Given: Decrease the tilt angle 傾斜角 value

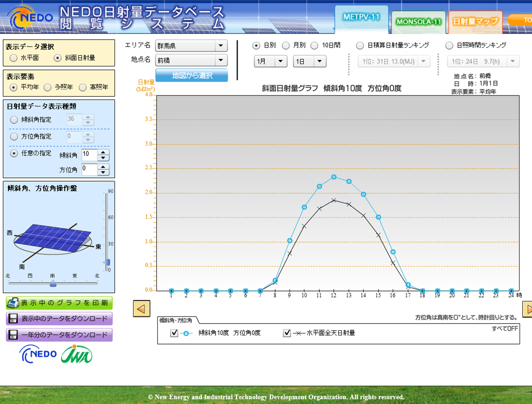Looking at the screenshot, I should (103, 158).
